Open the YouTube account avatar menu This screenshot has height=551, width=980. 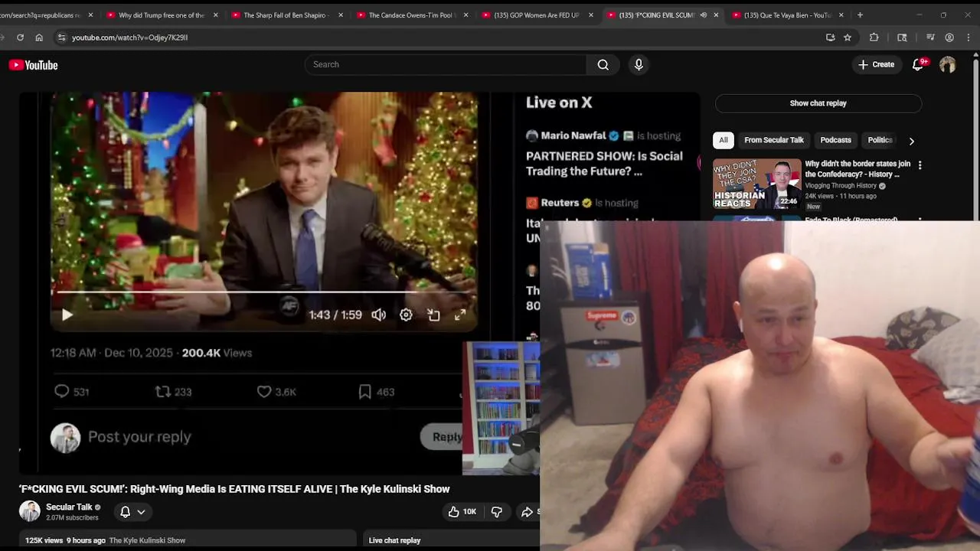point(948,65)
